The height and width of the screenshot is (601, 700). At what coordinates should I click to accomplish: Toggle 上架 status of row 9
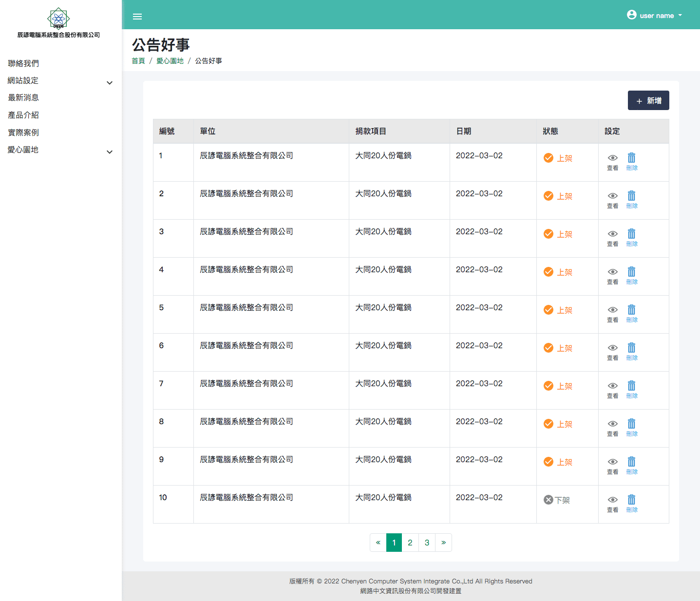pos(558,462)
